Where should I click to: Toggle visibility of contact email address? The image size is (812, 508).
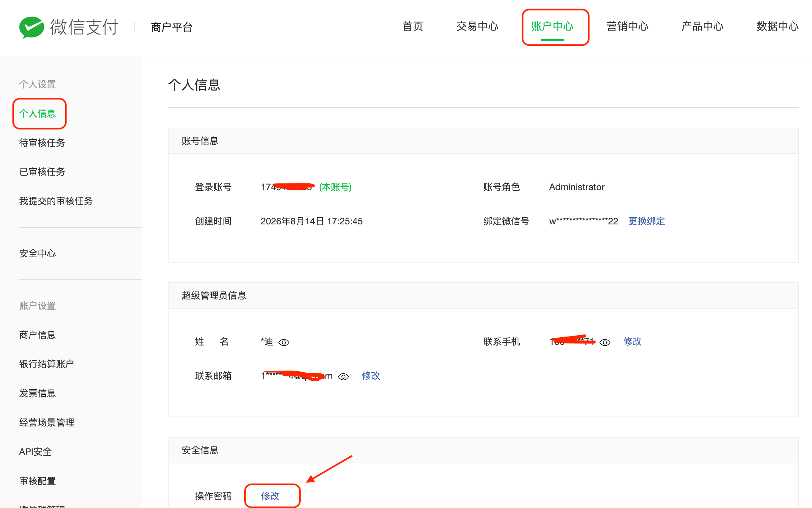343,377
